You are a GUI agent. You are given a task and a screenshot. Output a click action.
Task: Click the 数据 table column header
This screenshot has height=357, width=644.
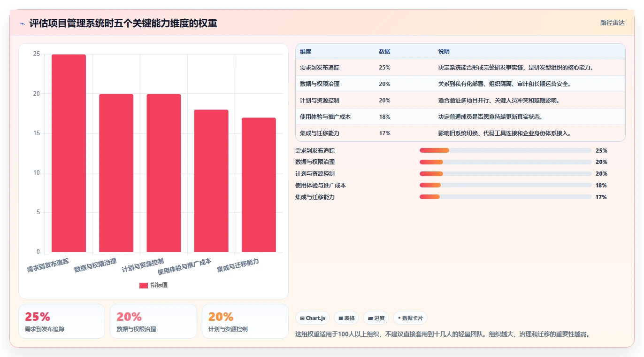[x=384, y=52]
